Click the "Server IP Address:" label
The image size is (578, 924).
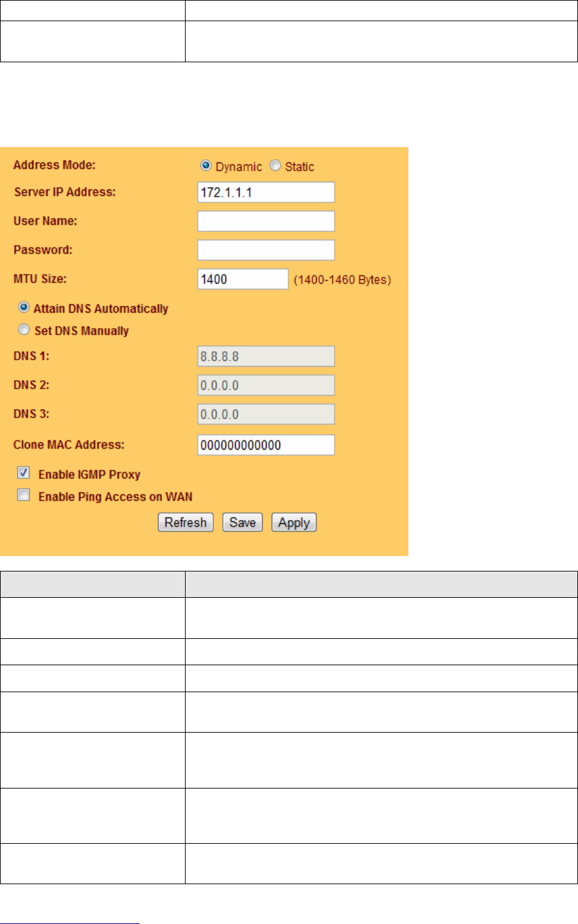[65, 192]
